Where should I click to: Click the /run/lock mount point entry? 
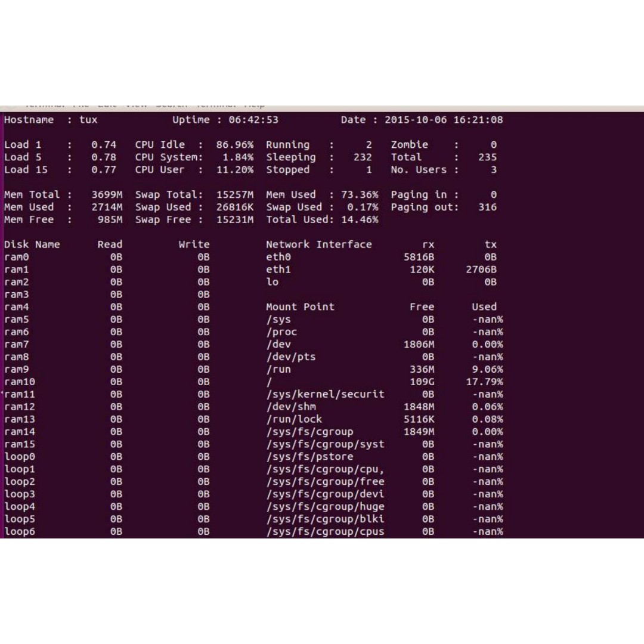pos(294,419)
